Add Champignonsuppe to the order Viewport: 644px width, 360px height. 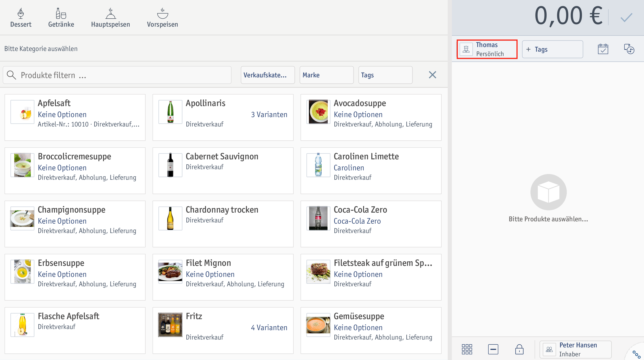point(75,224)
